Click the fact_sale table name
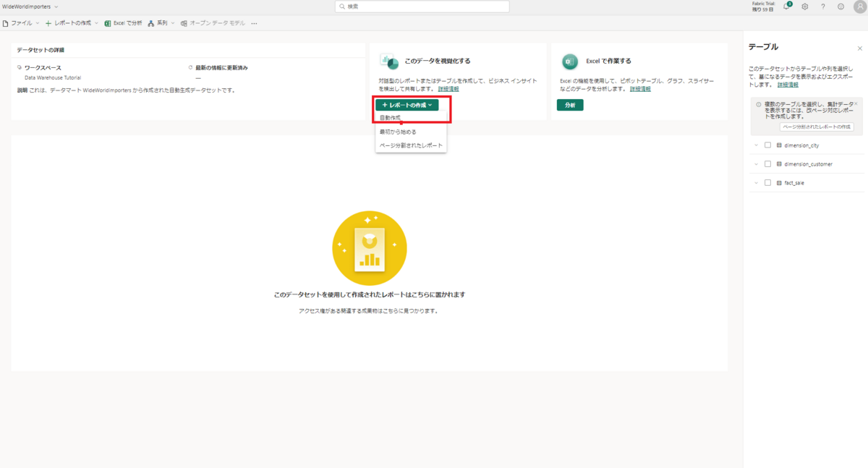Screen dimensions: 868x468 click(794, 182)
